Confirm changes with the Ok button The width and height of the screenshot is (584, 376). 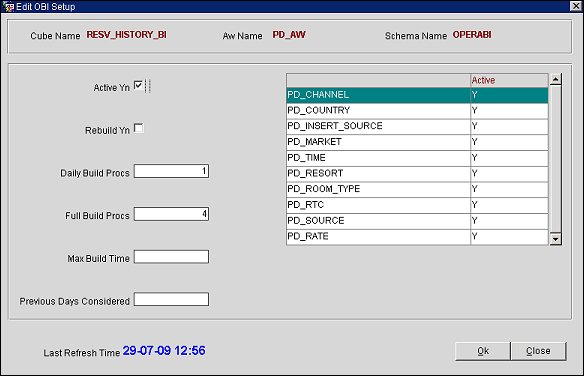pyautogui.click(x=483, y=351)
